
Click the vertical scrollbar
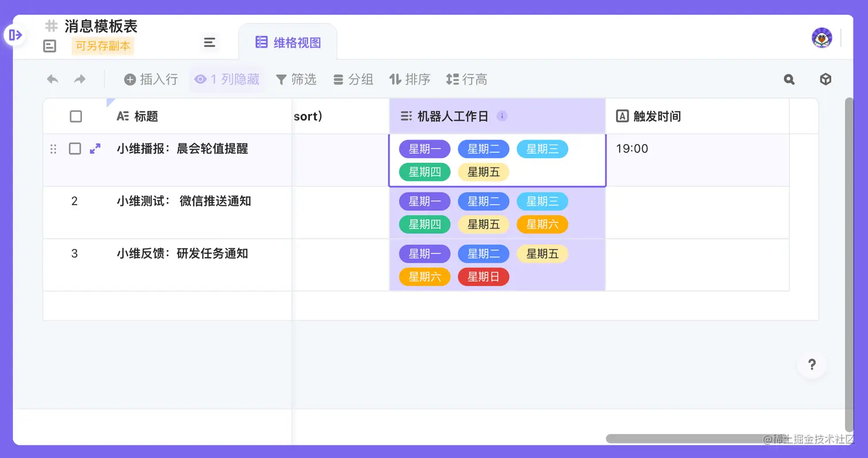[849, 264]
